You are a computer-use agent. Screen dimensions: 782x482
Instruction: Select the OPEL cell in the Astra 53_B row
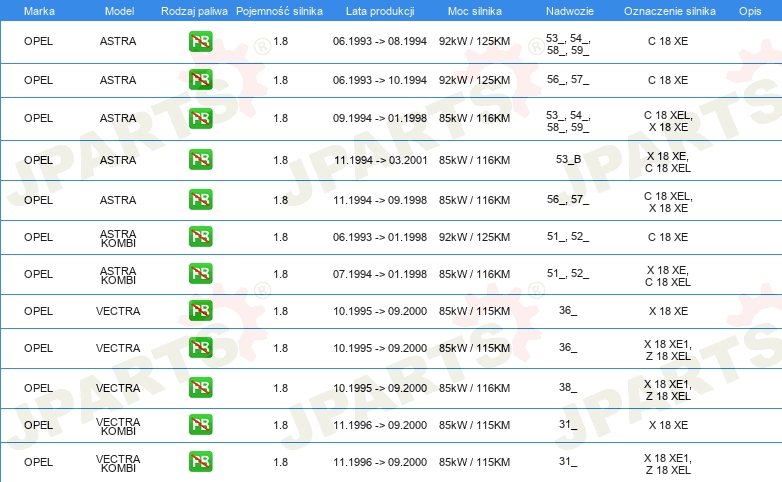[x=38, y=160]
